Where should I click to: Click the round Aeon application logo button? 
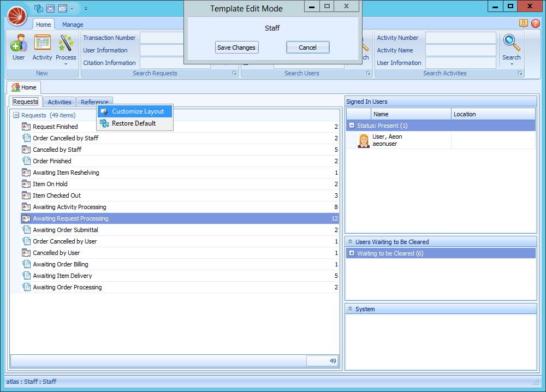pos(17,16)
